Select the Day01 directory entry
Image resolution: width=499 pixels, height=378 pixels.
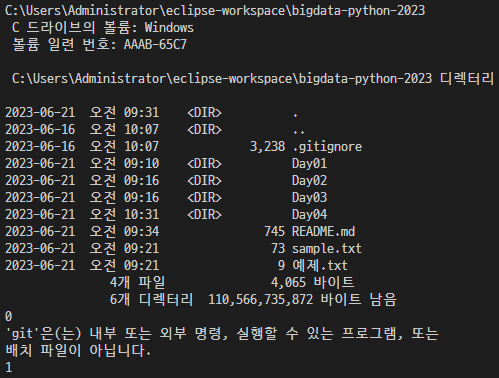coord(309,164)
